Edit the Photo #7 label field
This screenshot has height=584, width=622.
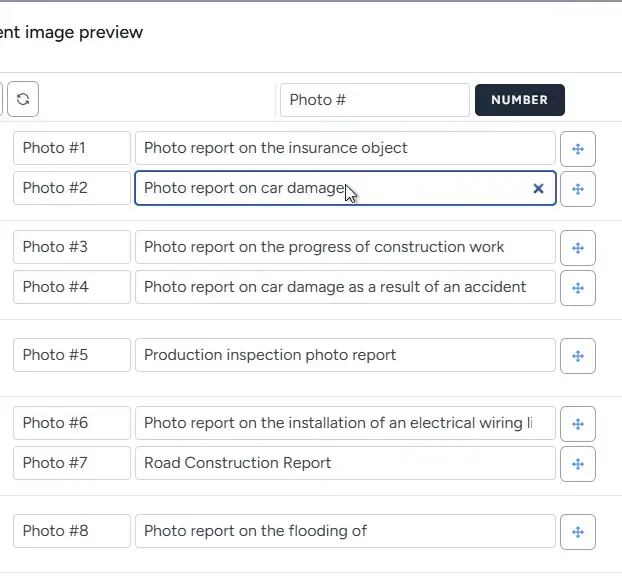pos(72,463)
